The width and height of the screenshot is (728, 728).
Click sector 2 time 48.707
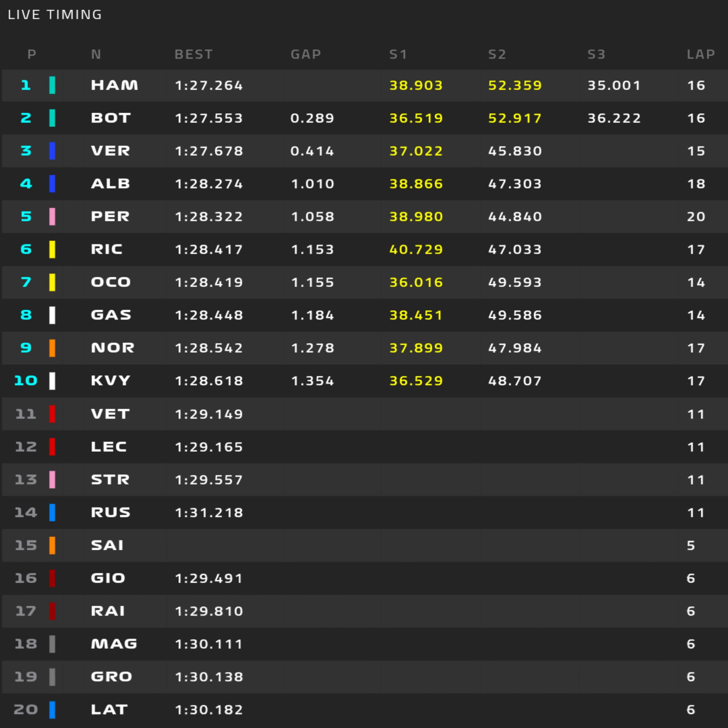pyautogui.click(x=515, y=381)
